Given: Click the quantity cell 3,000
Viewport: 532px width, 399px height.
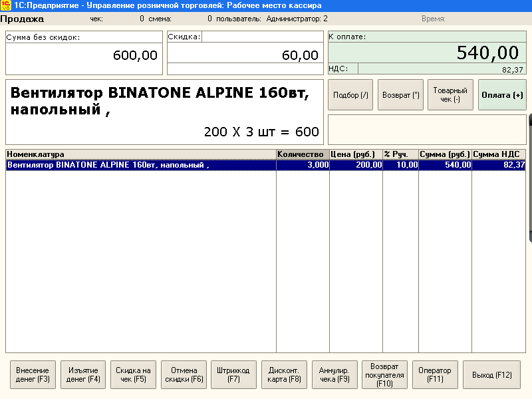Looking at the screenshot, I should coord(303,165).
